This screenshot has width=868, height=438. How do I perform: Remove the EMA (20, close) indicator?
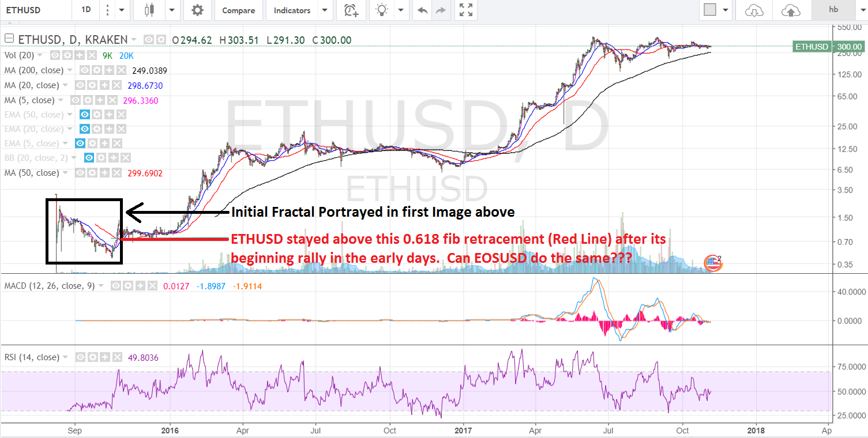pos(121,129)
